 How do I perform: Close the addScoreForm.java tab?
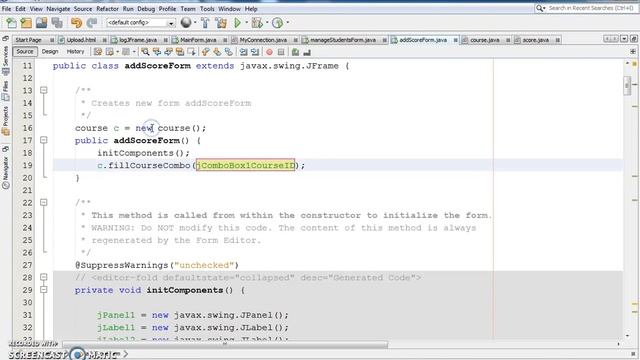point(455,40)
